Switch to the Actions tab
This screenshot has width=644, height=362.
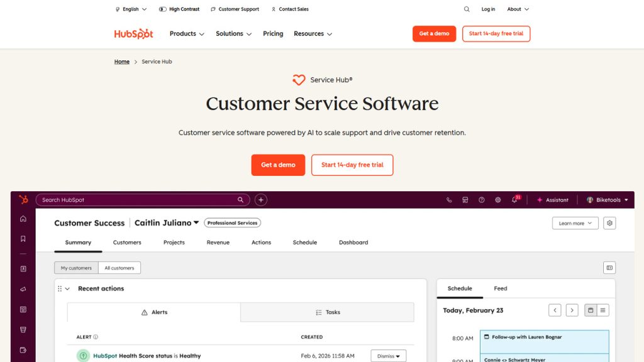pyautogui.click(x=261, y=243)
